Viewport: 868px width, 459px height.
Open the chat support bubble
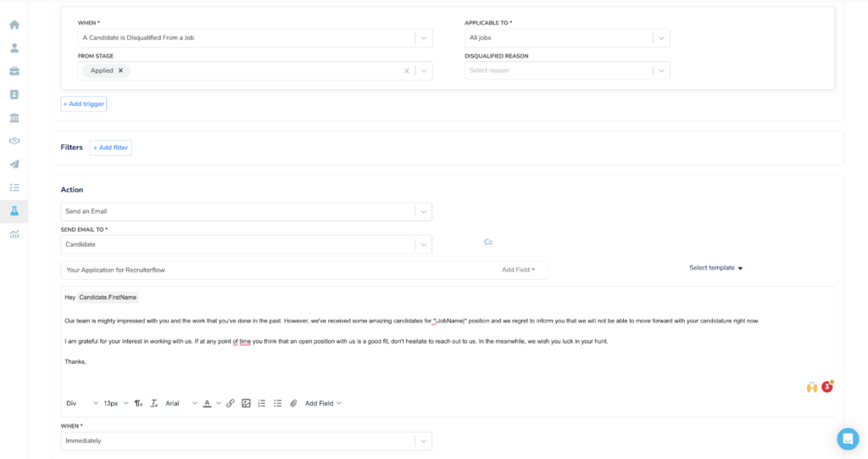(848, 439)
